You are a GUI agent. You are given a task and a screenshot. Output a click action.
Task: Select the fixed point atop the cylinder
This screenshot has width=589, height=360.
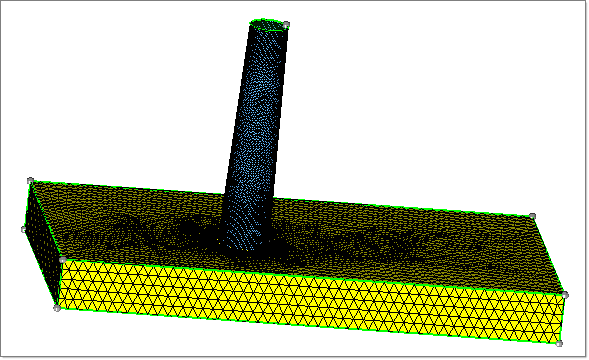point(286,25)
